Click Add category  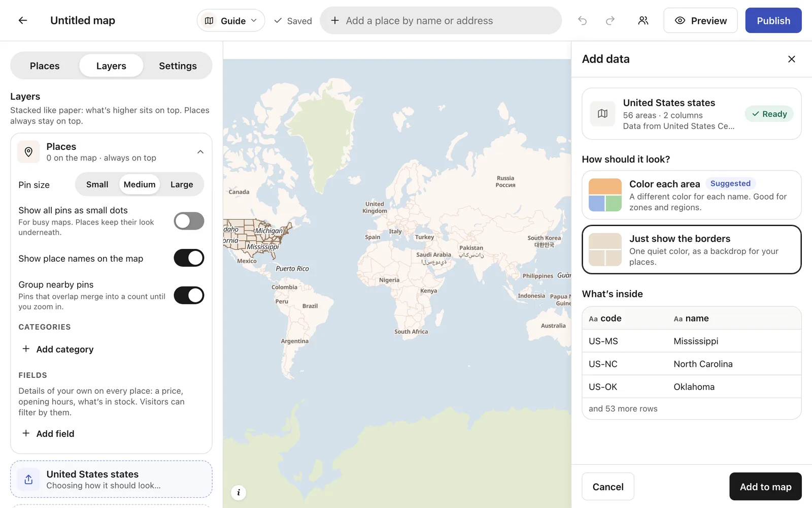(58, 349)
